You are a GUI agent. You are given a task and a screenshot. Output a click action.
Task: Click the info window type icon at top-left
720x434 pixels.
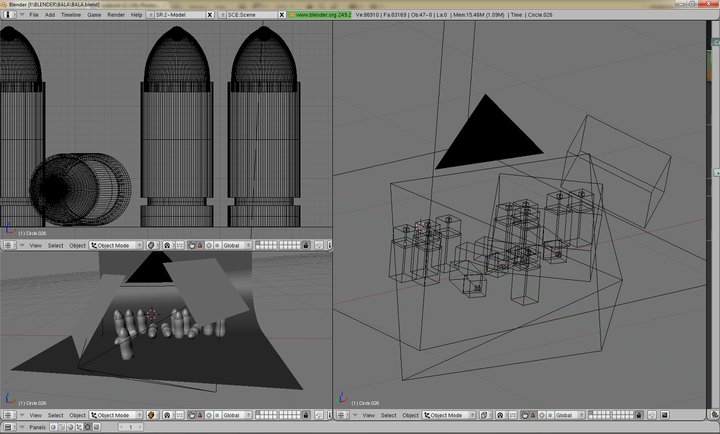[8, 16]
